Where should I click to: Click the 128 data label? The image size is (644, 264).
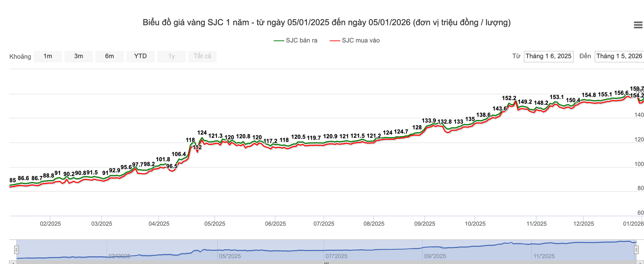417,128
